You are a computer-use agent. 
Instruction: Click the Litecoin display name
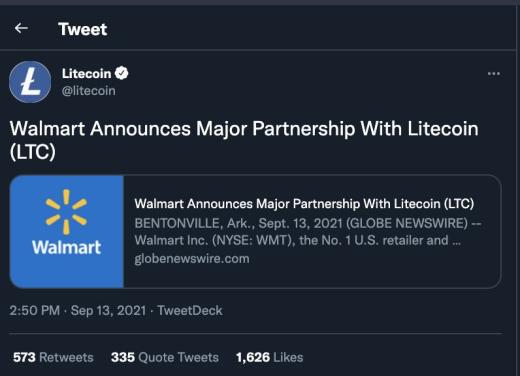86,73
